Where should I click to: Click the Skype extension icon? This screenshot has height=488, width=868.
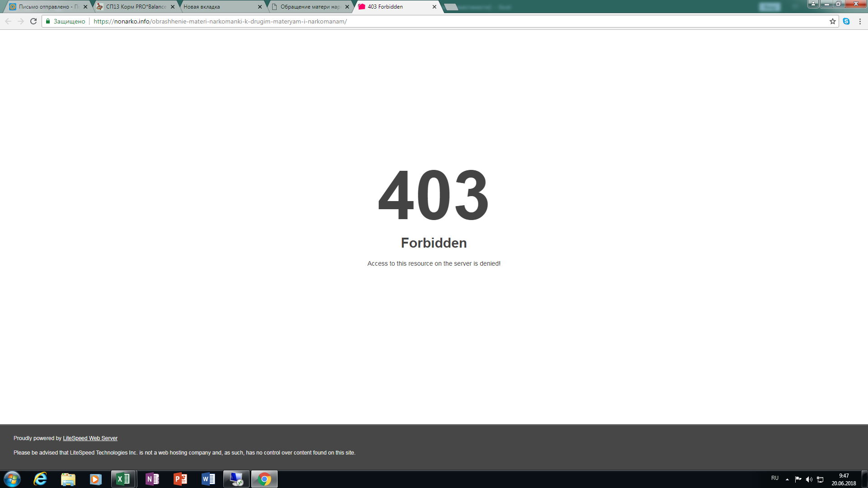point(846,21)
